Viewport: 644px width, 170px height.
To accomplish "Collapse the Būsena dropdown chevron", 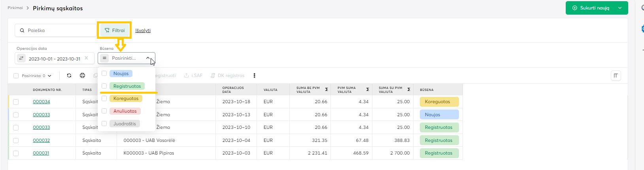I will (x=148, y=58).
